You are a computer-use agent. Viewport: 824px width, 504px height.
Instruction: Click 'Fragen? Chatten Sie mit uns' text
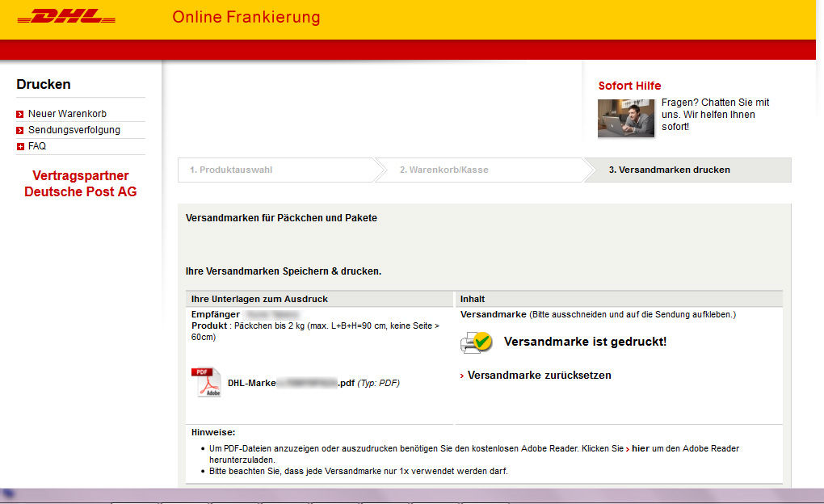(715, 114)
